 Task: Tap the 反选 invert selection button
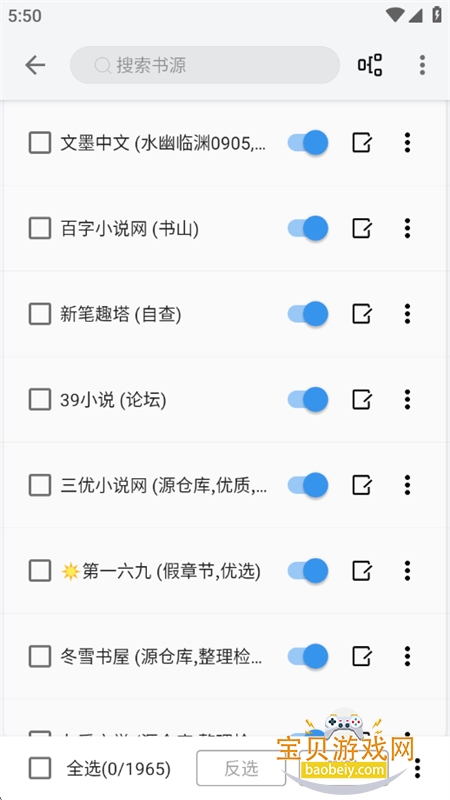pos(241,768)
